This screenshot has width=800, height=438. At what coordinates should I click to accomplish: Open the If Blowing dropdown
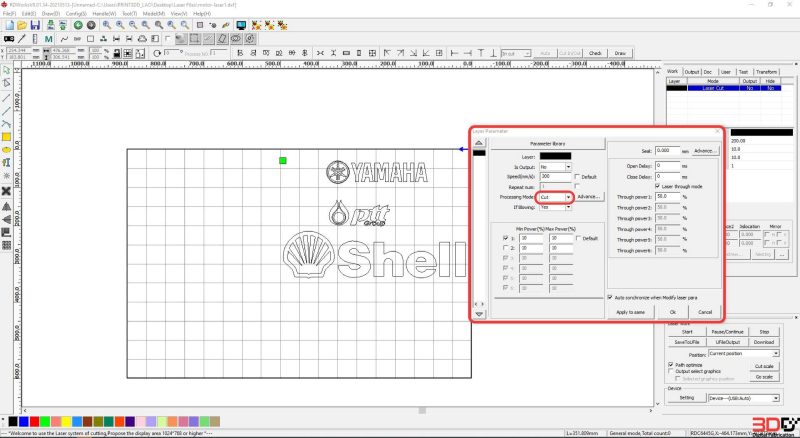(x=568, y=207)
